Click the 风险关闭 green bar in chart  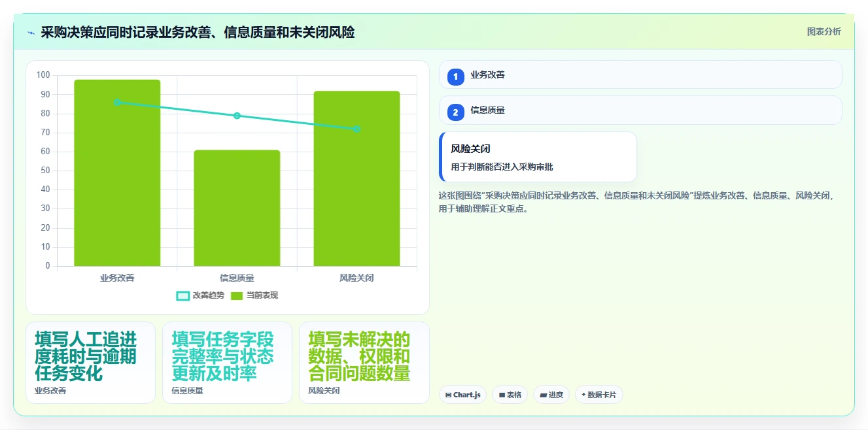click(356, 178)
